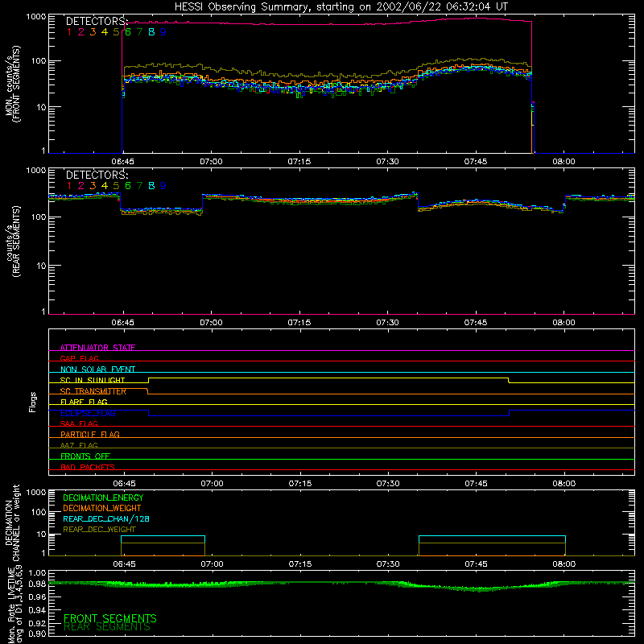The width and height of the screenshot is (644, 644).
Task: Click the ECLIPSE_FLAG label
Action: (x=88, y=413)
